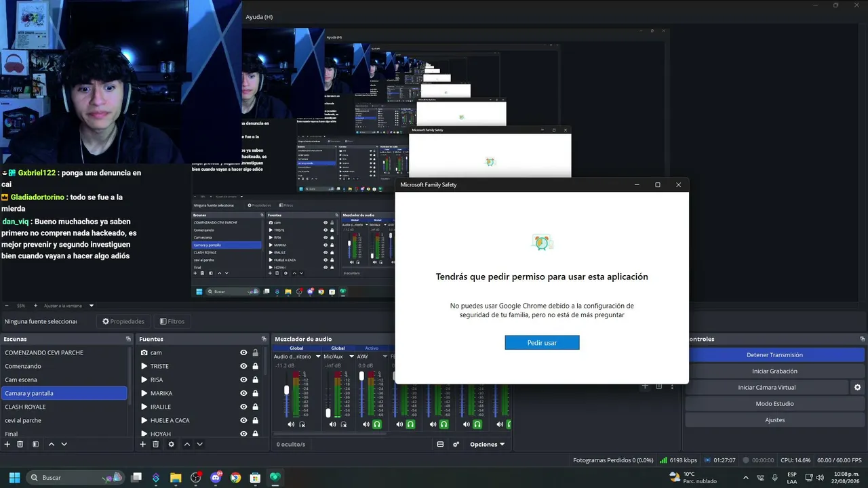Screen dimensions: 868x488
Task: Move source down in Fuentes list
Action: coord(200,444)
